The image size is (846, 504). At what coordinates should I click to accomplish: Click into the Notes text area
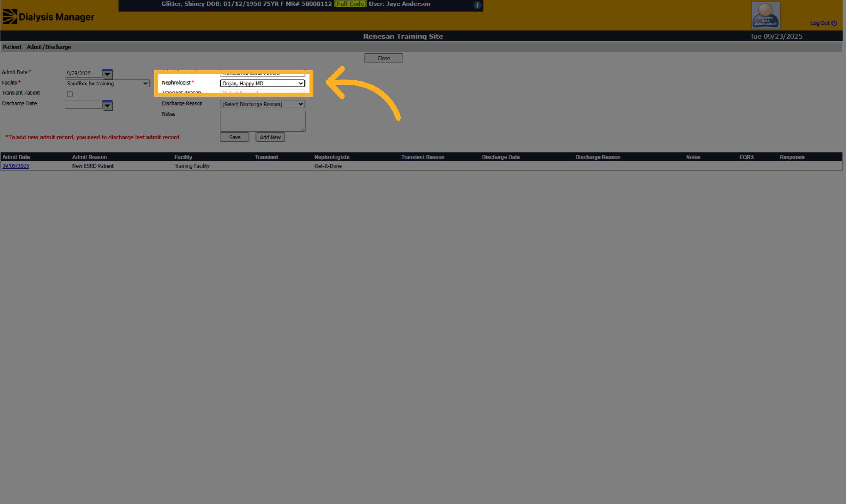coord(263,121)
